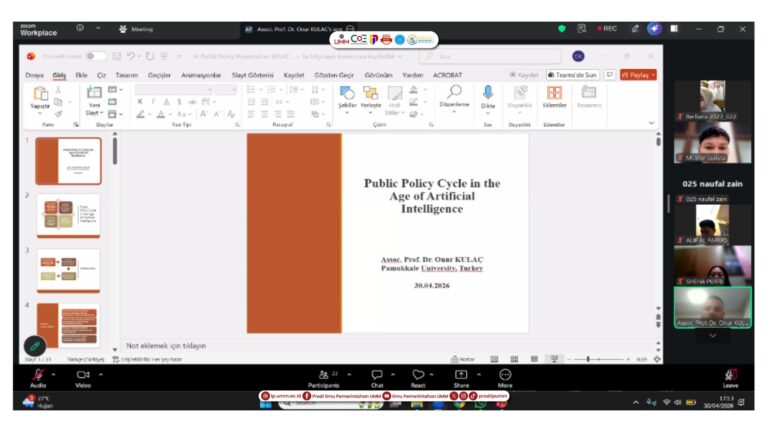Click the PowerPoint comments speech bubble icon

[x=610, y=75]
